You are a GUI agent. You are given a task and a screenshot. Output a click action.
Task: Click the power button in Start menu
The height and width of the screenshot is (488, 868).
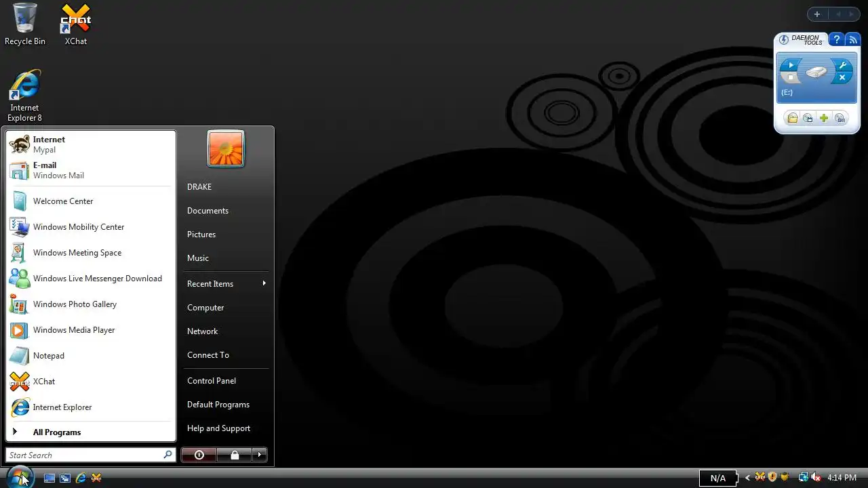click(199, 455)
